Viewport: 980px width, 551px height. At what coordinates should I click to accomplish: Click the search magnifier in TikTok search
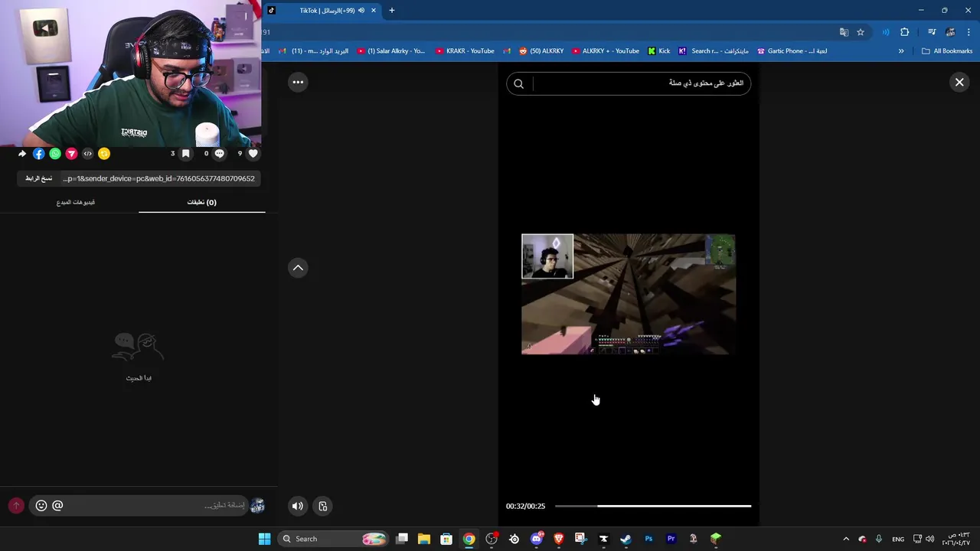pos(518,83)
